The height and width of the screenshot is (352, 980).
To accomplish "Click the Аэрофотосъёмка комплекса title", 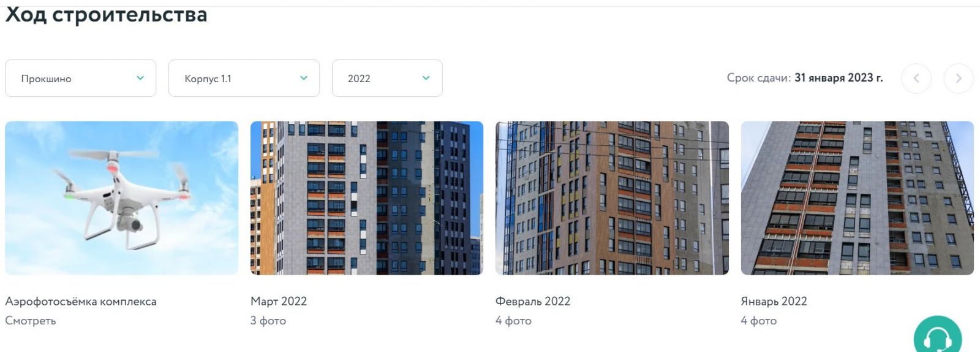I will [x=81, y=301].
